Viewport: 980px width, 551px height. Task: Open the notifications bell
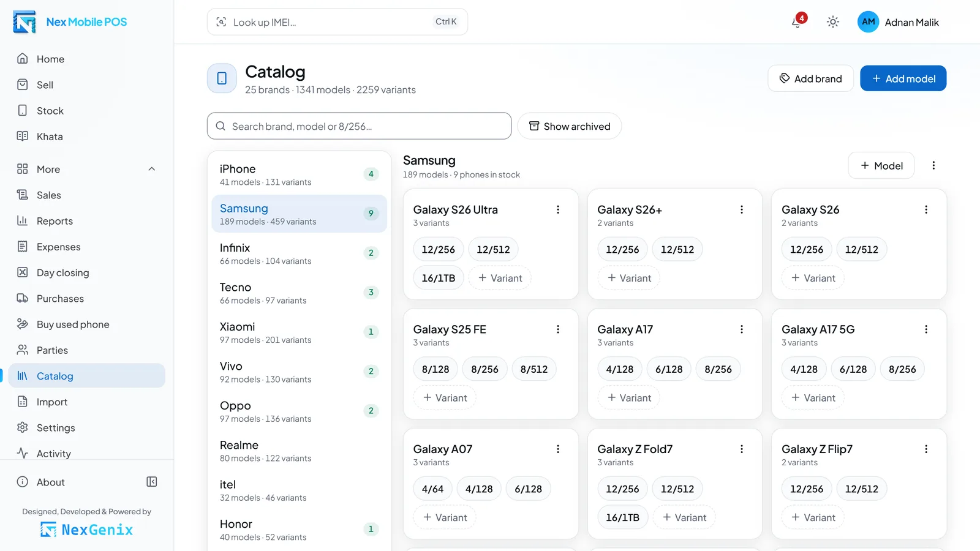click(x=796, y=22)
